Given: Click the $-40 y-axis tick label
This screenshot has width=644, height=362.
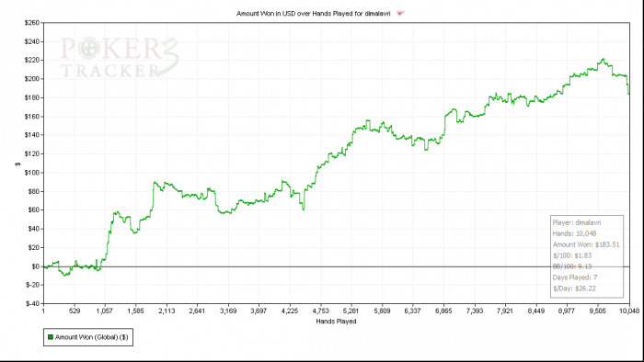Looking at the screenshot, I should click(x=33, y=304).
